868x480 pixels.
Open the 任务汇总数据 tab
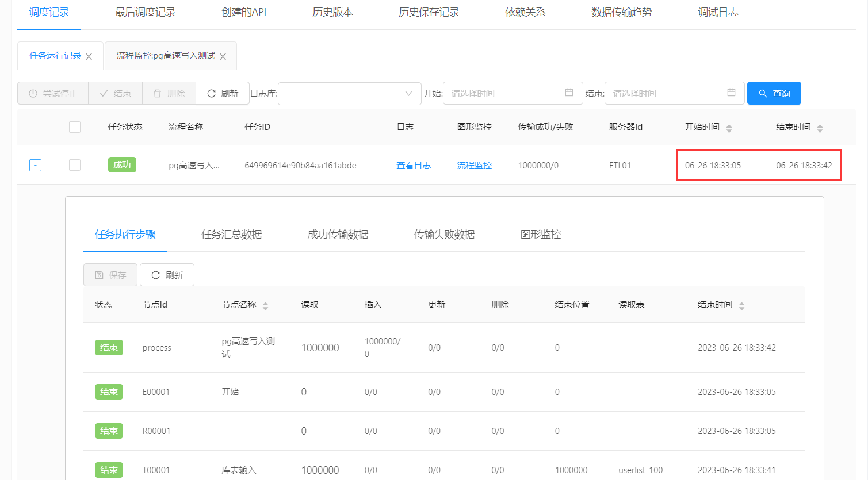pyautogui.click(x=231, y=234)
